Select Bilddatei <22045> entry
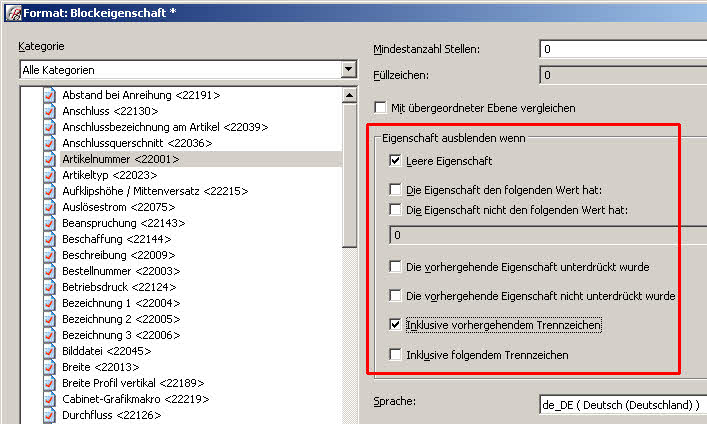Image resolution: width=707 pixels, height=424 pixels. 106,351
